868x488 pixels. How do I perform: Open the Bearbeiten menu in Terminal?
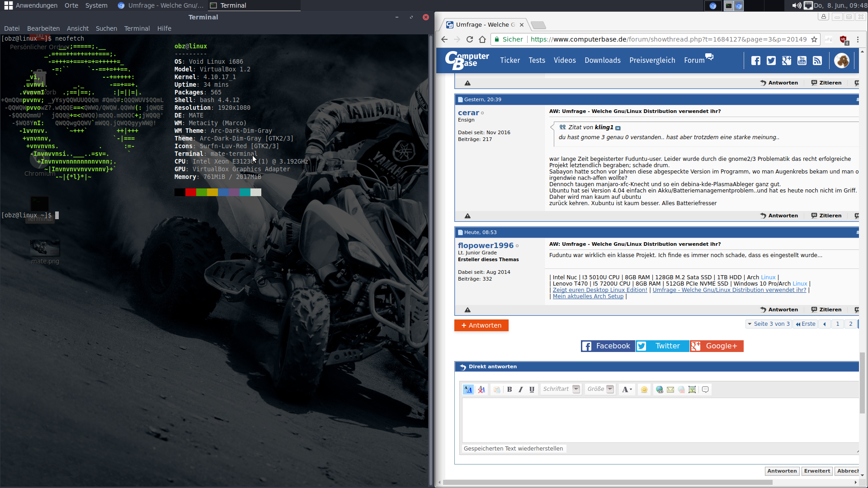pos(43,28)
